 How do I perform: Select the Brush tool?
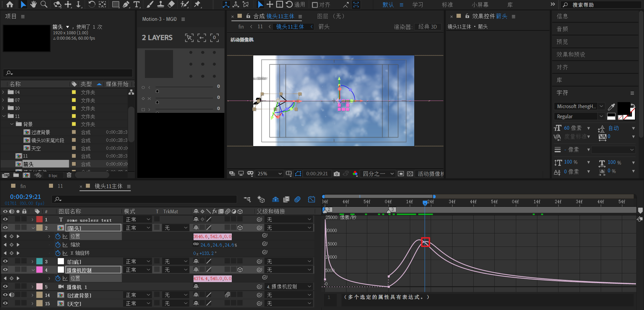pos(150,4)
